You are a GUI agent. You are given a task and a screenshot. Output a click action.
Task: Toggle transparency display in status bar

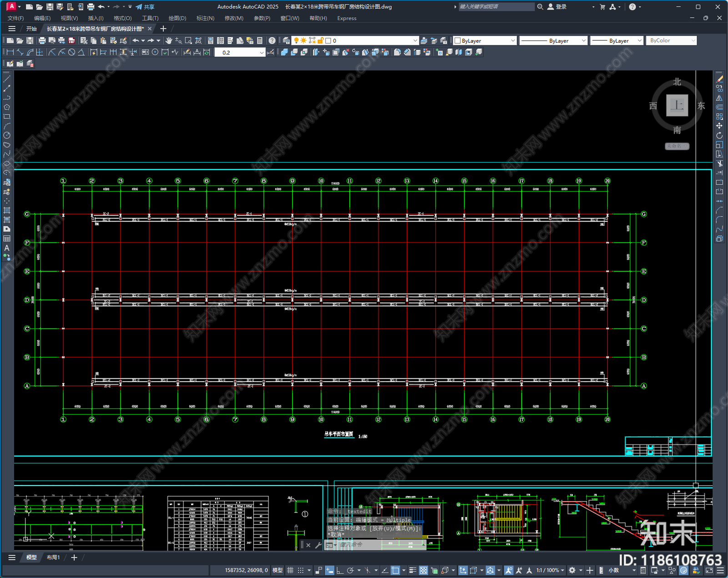pyautogui.click(x=423, y=570)
